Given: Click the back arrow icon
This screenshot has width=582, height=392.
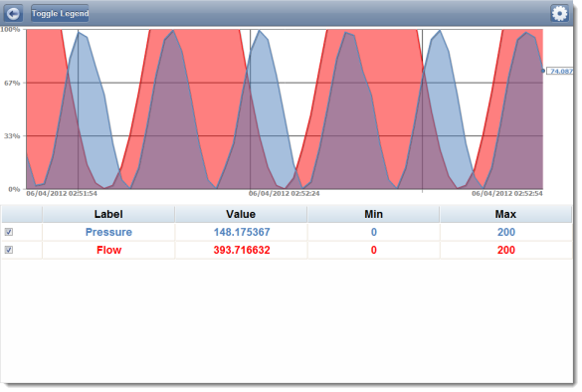Looking at the screenshot, I should (13, 14).
